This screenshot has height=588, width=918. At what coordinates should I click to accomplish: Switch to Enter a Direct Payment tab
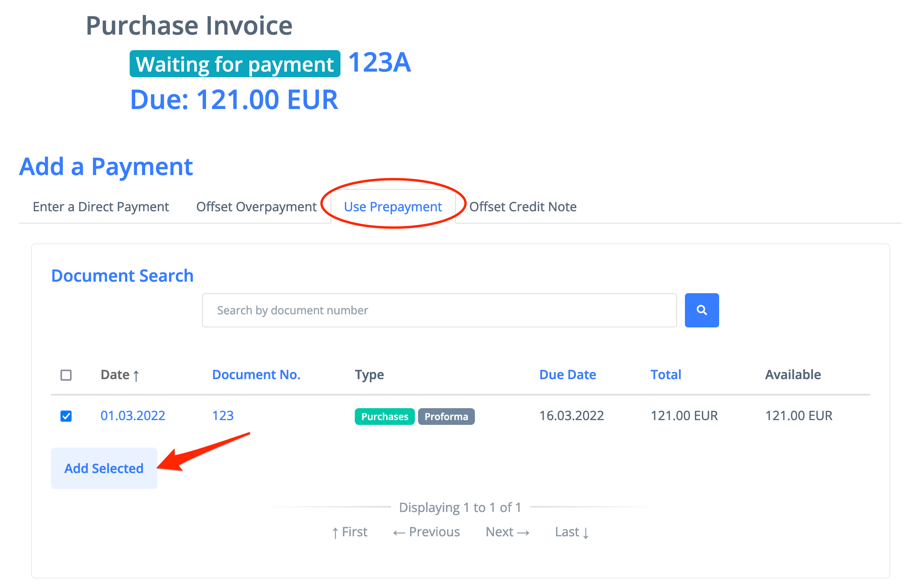coord(101,207)
